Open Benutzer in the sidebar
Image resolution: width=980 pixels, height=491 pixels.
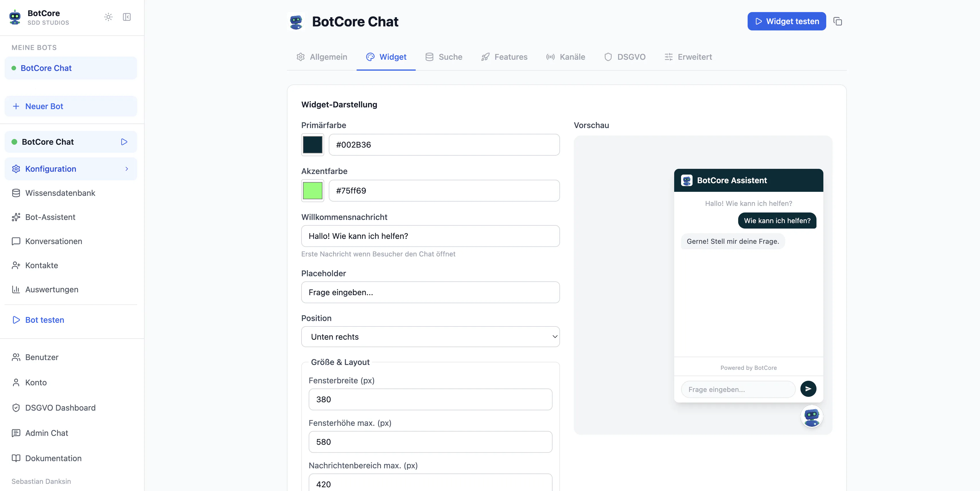71,357
